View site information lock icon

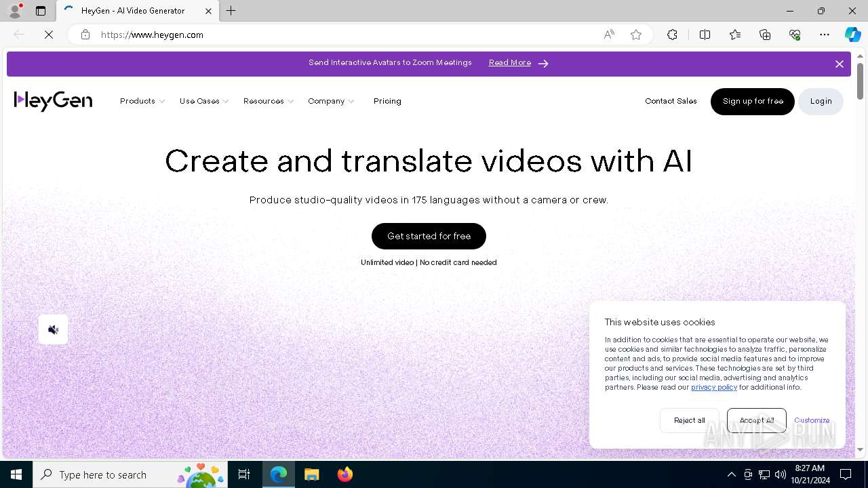tap(85, 35)
